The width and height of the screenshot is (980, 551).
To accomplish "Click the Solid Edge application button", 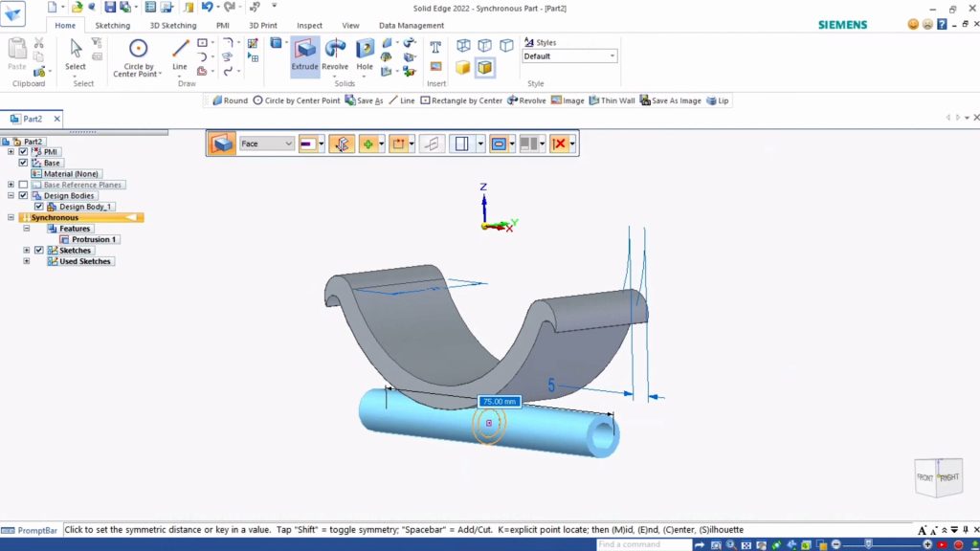I will (12, 13).
